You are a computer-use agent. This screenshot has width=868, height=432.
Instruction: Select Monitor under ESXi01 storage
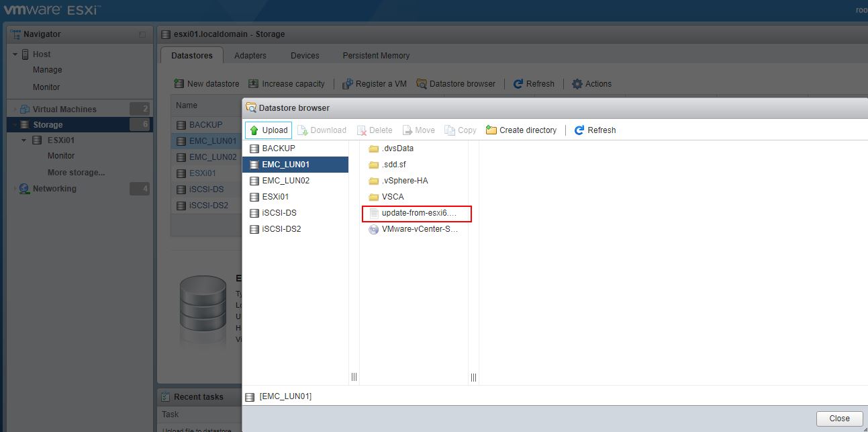click(x=61, y=156)
